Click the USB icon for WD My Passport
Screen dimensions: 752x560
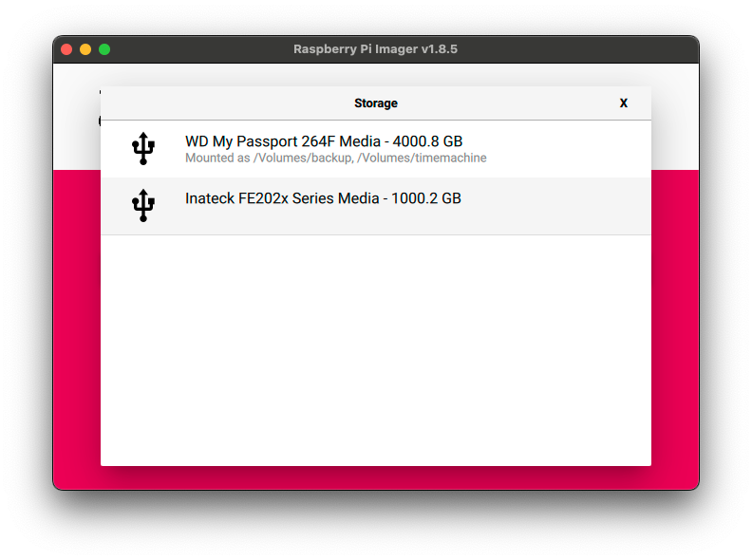[x=142, y=149]
